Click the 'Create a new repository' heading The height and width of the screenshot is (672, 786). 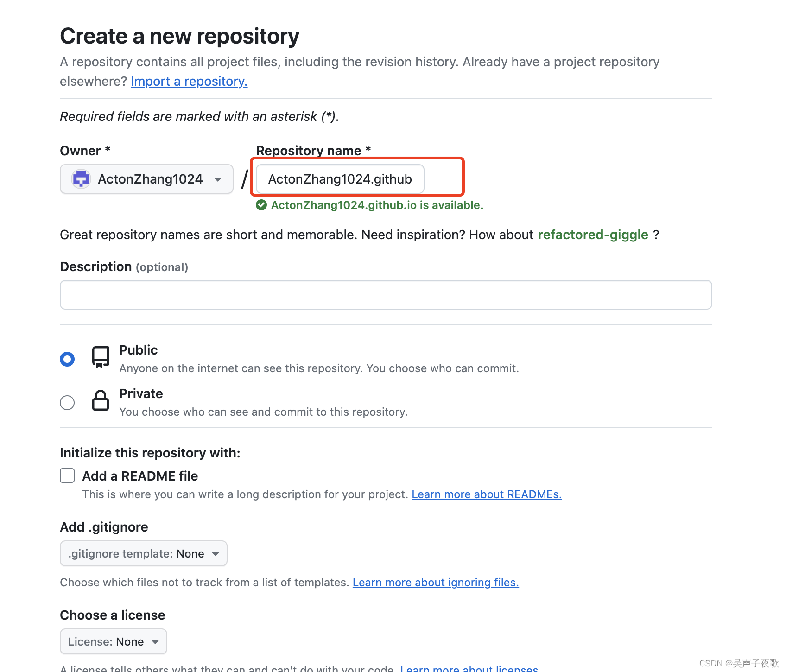pos(180,36)
